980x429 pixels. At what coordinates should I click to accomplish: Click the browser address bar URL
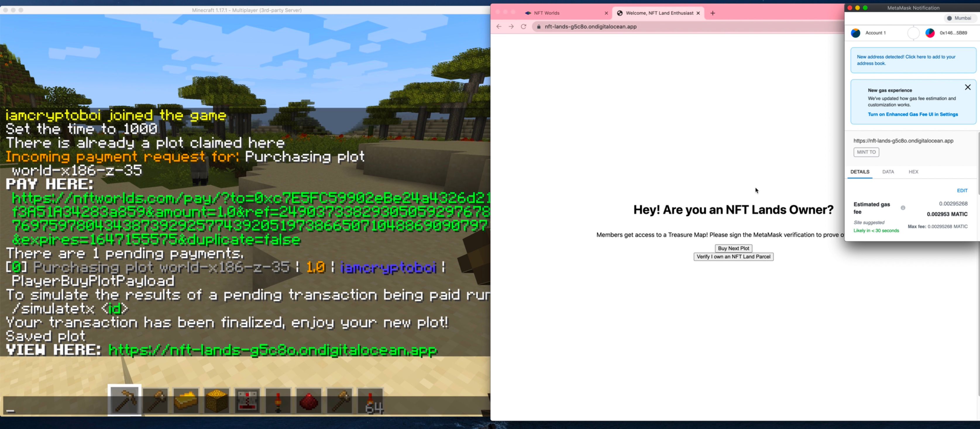590,27
